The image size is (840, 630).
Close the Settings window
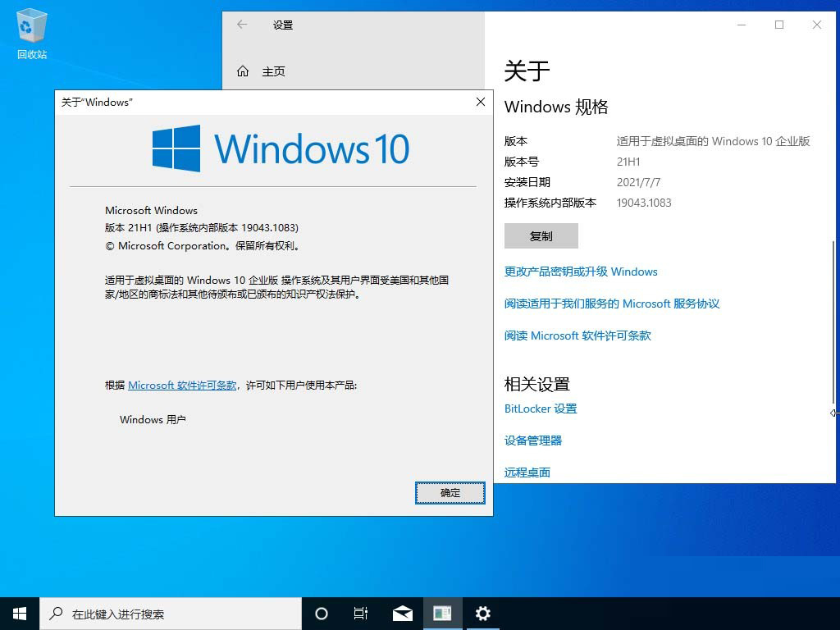[x=817, y=25]
